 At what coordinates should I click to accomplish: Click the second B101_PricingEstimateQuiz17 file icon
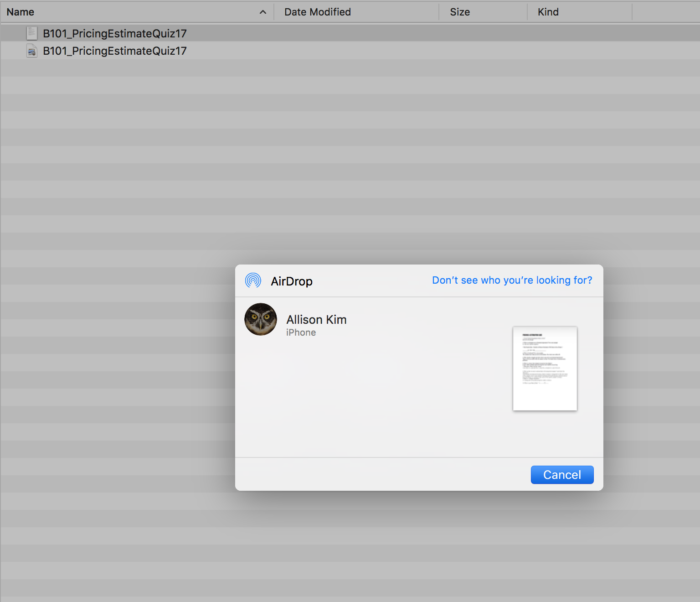31,51
